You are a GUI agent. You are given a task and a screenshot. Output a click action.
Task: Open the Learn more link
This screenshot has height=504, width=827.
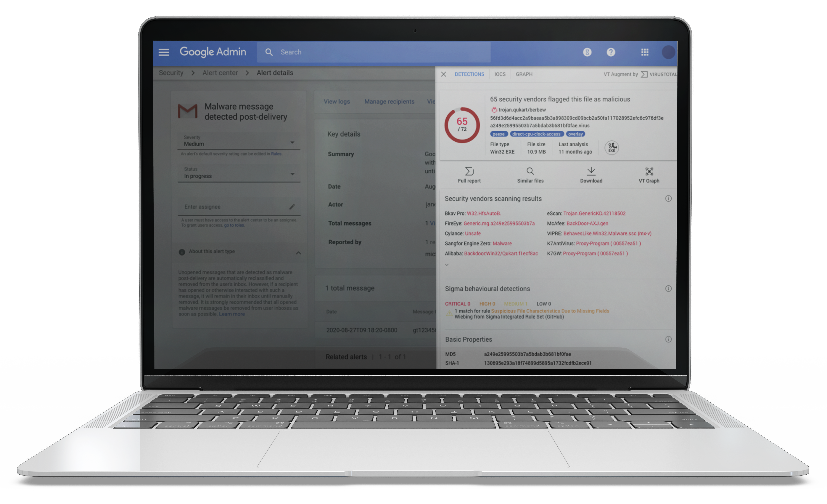232,314
